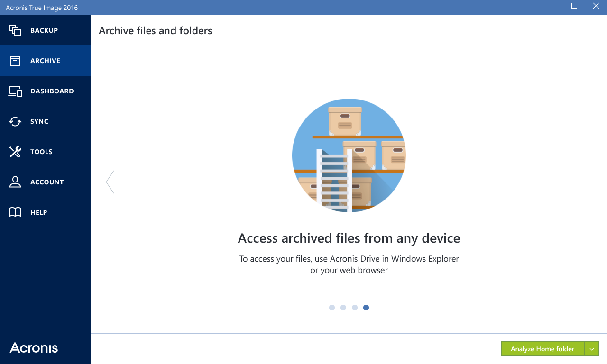Click the Help book icon
607x364 pixels.
tap(15, 212)
